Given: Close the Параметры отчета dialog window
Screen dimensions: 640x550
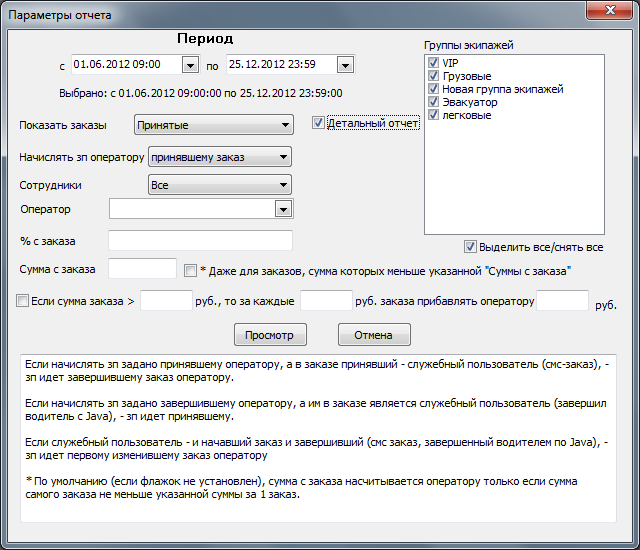Looking at the screenshot, I should tap(606, 14).
